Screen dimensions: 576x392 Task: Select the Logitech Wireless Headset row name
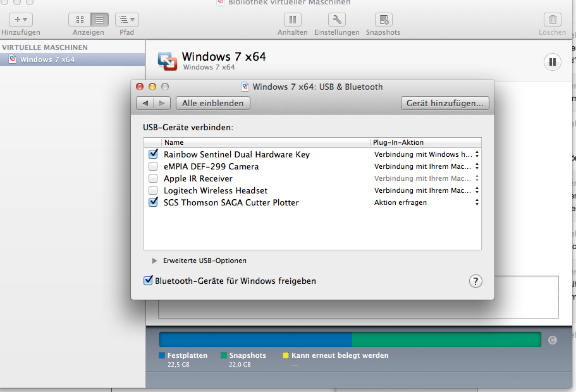click(216, 190)
